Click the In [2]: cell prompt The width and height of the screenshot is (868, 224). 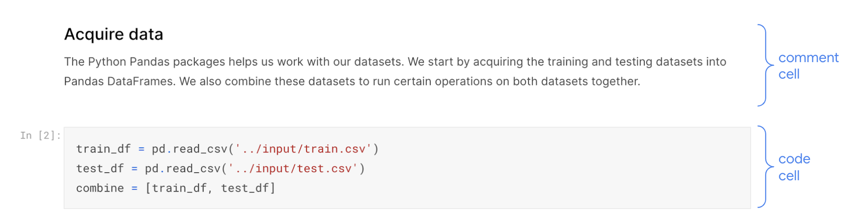[41, 136]
